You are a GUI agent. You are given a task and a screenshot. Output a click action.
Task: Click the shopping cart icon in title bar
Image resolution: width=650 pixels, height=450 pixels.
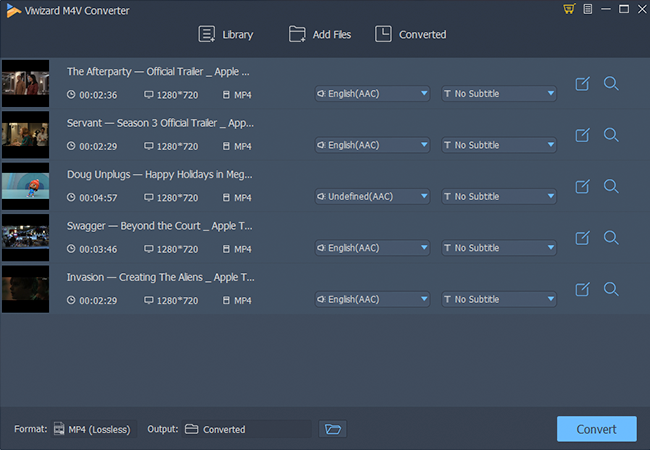point(570,10)
